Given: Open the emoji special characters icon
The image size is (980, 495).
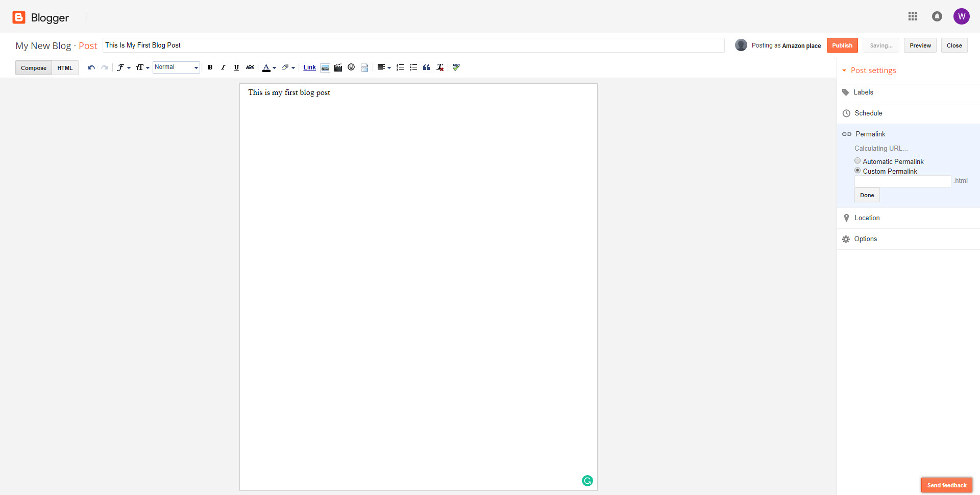Looking at the screenshot, I should (351, 67).
